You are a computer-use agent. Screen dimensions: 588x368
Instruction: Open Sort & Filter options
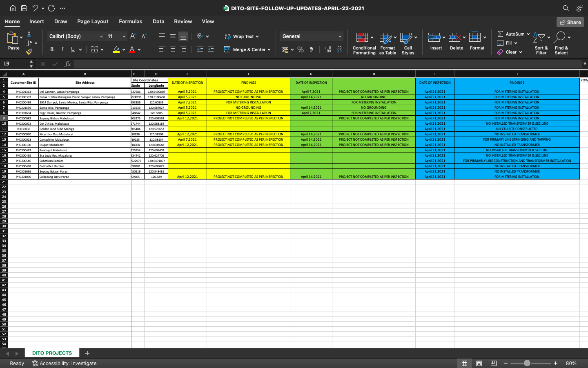[541, 43]
